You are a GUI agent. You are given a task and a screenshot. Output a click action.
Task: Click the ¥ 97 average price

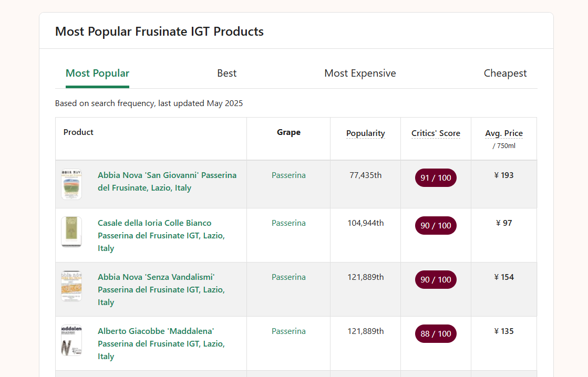(x=503, y=223)
